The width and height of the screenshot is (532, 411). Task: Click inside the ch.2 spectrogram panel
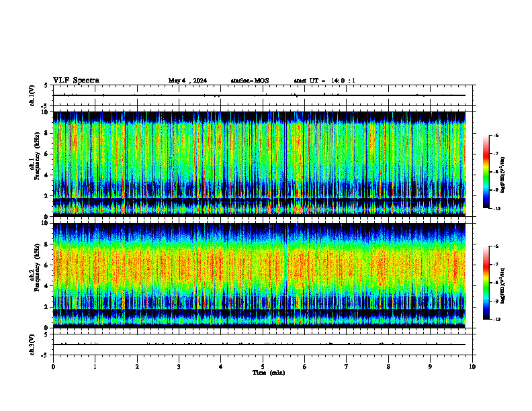259,275
